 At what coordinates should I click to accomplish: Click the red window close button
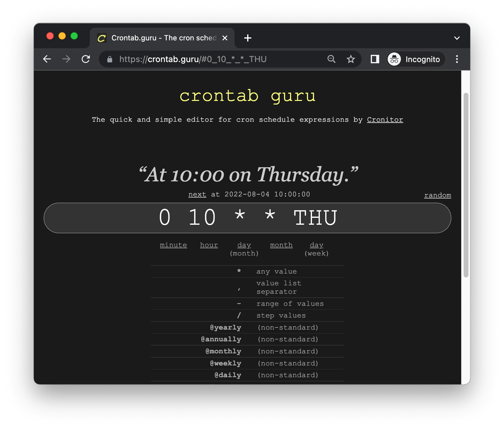pyautogui.click(x=50, y=36)
